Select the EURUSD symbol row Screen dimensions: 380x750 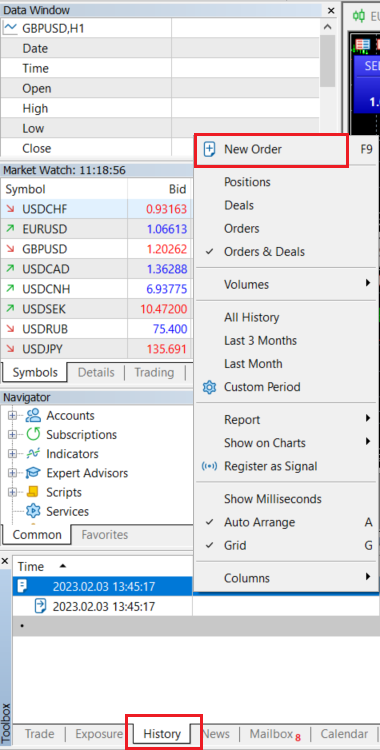point(96,229)
